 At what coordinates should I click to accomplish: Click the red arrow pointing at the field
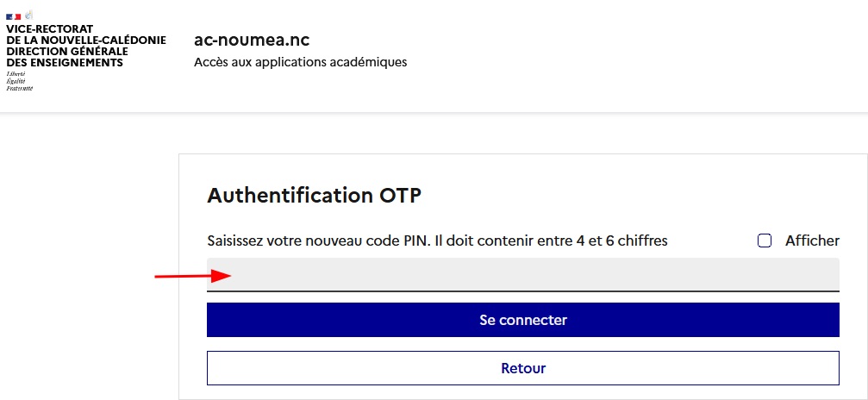pyautogui.click(x=191, y=276)
